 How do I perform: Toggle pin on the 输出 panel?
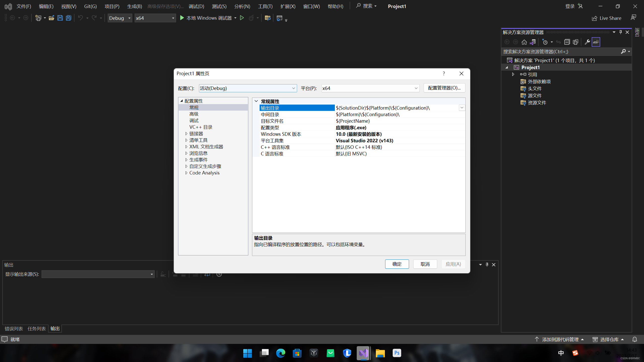(487, 264)
